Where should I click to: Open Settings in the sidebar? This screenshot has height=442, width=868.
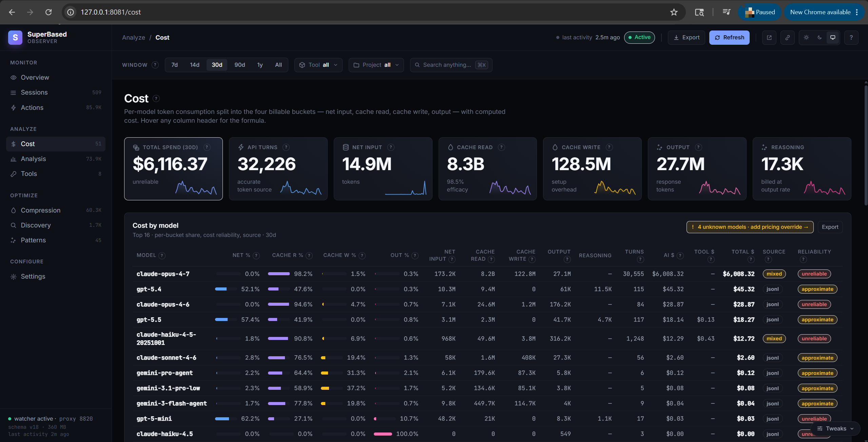click(x=56, y=277)
